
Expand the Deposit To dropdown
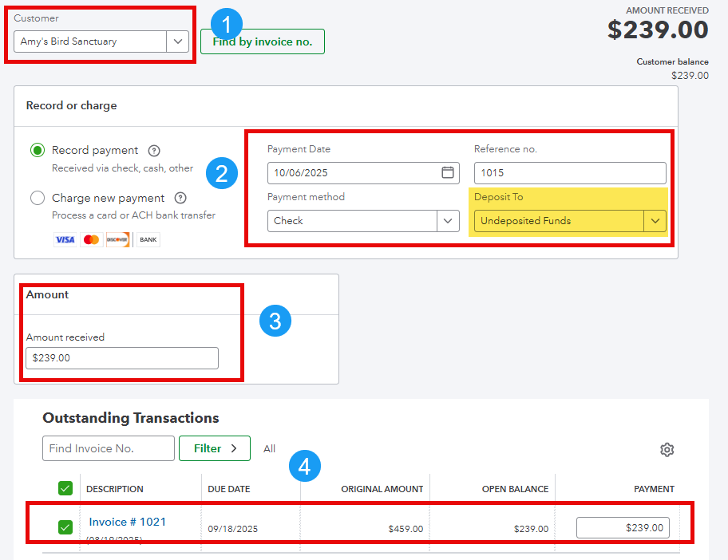coord(655,221)
